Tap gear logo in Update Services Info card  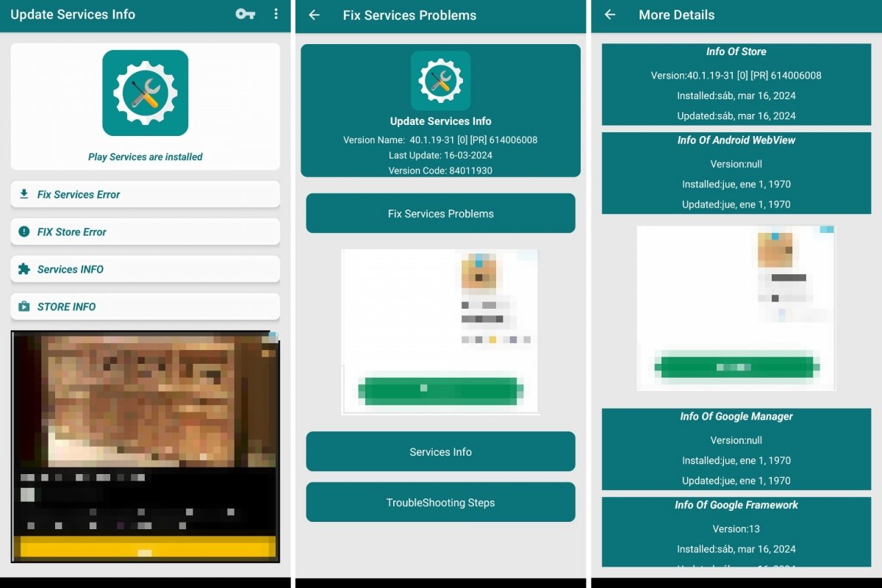pos(441,81)
